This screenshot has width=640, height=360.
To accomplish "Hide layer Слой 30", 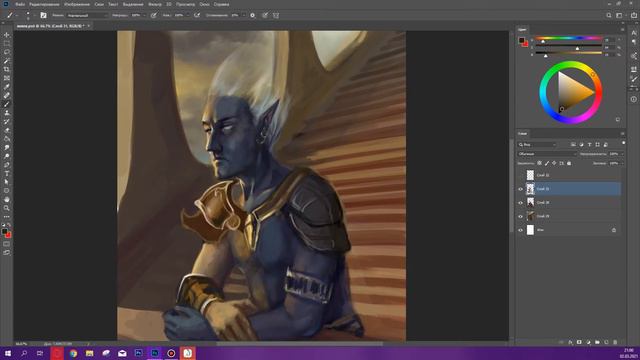I will pos(520,203).
